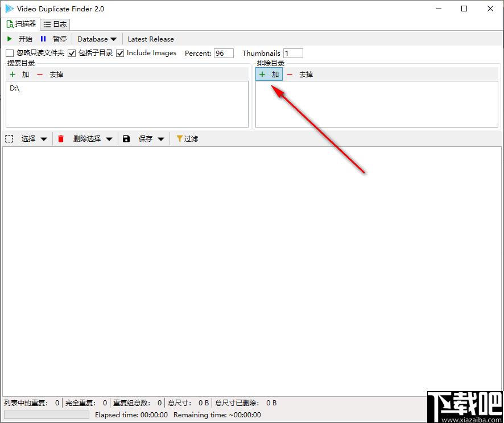Click the 选择 toolbar label
The height and width of the screenshot is (423, 504).
(x=28, y=139)
